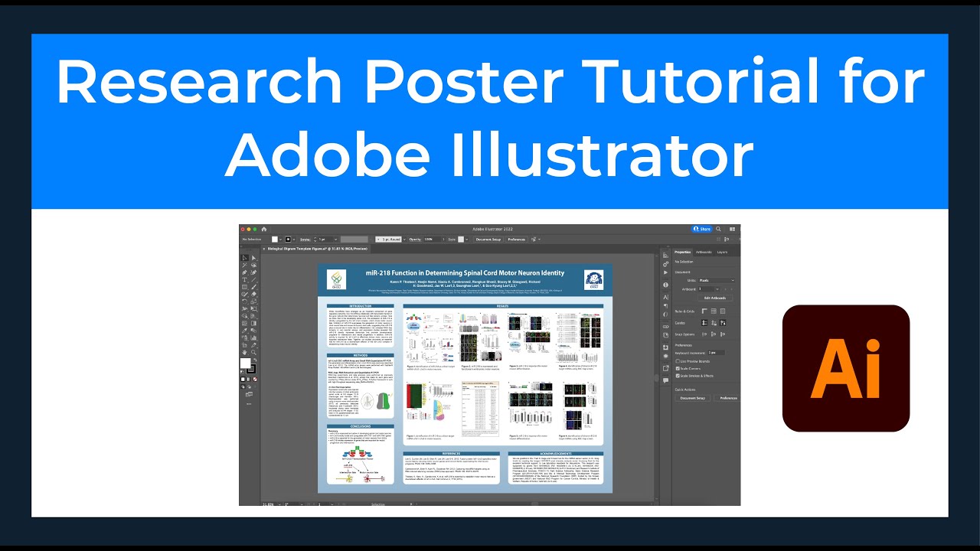Open the Artboard number dropdown
980x551 pixels.
click(717, 289)
